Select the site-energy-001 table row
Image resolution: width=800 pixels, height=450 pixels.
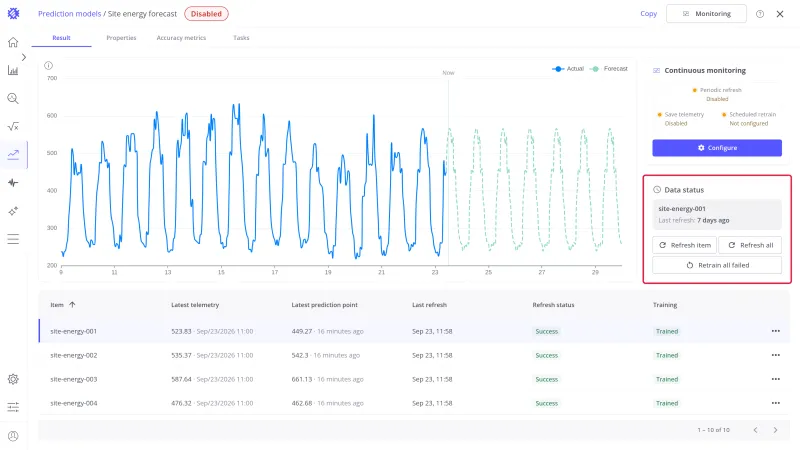pyautogui.click(x=414, y=331)
